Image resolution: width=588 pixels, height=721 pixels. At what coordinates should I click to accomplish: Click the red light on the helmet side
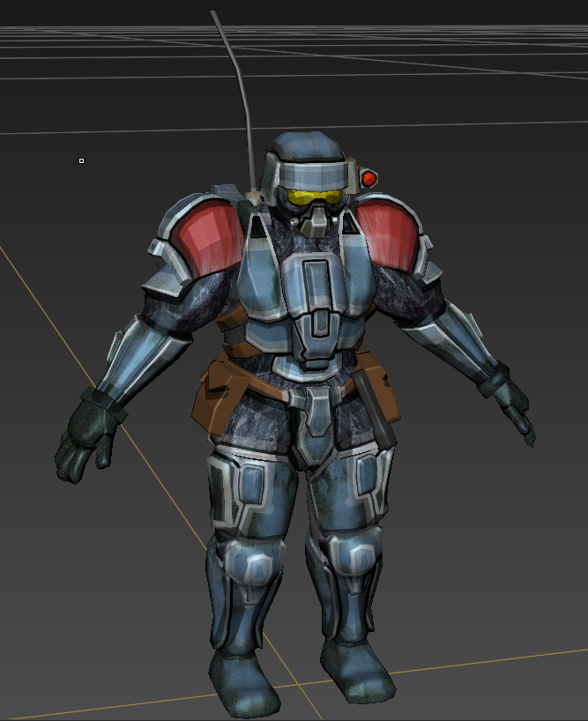[368, 178]
